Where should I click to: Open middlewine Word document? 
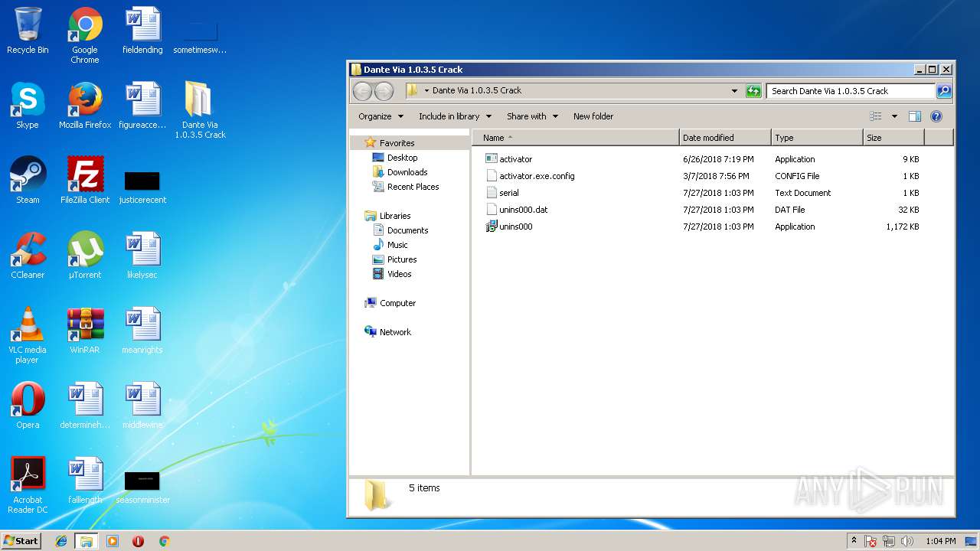coord(142,406)
